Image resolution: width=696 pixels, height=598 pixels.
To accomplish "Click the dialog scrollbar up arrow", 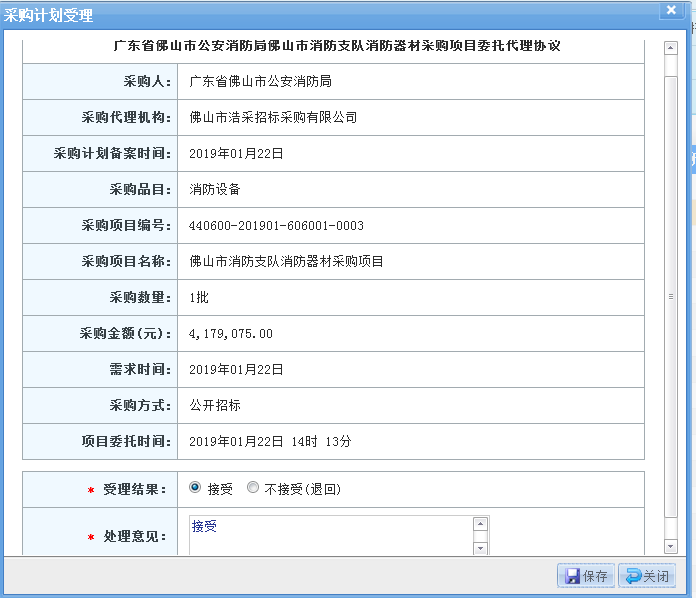I will [x=671, y=48].
